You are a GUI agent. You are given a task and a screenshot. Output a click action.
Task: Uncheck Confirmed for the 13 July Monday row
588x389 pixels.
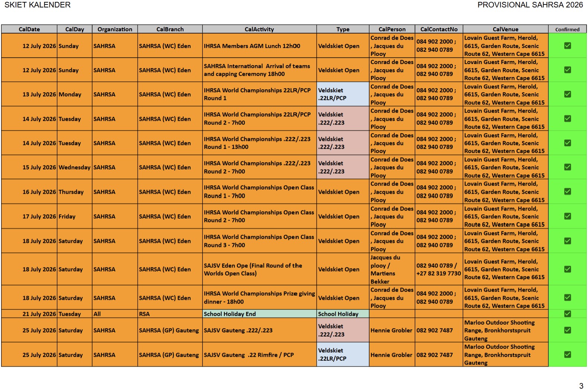pyautogui.click(x=567, y=94)
